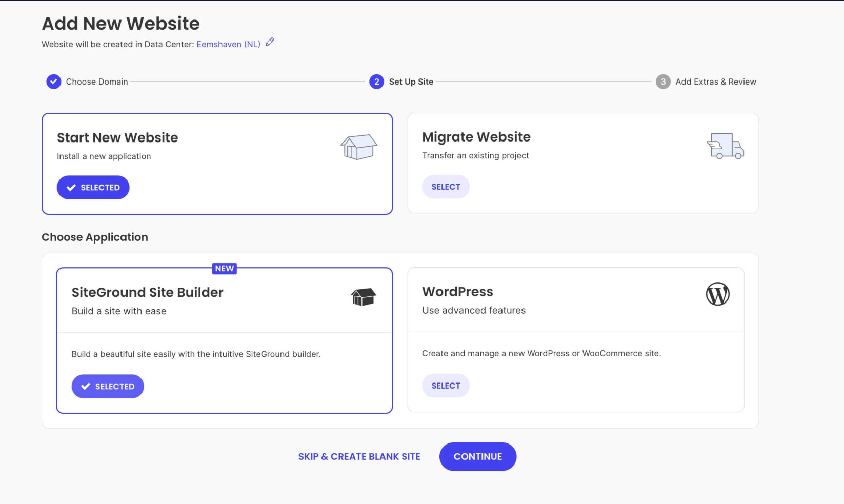This screenshot has width=844, height=504.
Task: Click the WordPress logo icon
Action: coord(717,294)
